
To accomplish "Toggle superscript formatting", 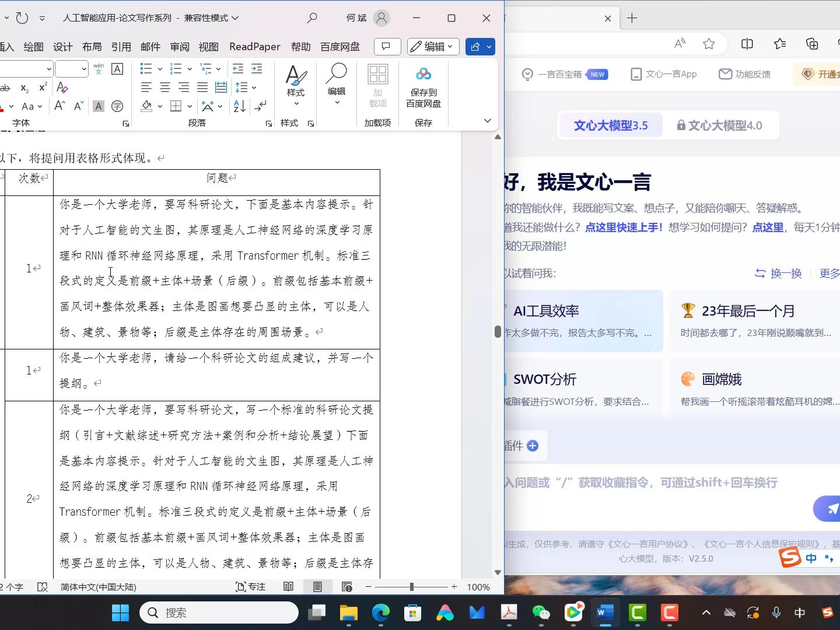I will [x=43, y=87].
